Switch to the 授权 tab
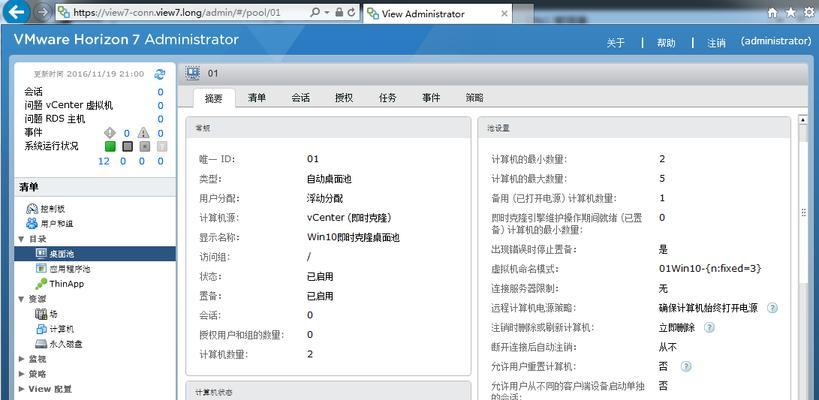 click(344, 98)
